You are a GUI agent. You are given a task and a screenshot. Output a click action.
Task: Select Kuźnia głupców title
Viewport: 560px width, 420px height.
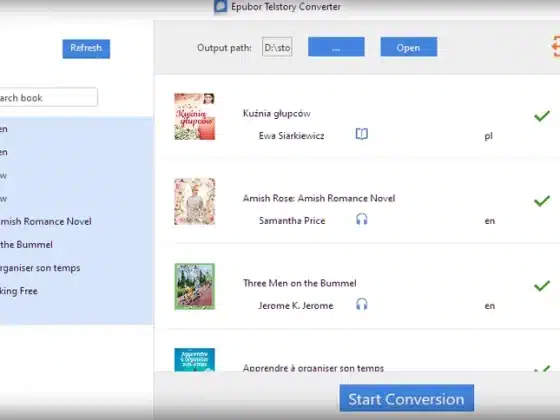coord(277,114)
